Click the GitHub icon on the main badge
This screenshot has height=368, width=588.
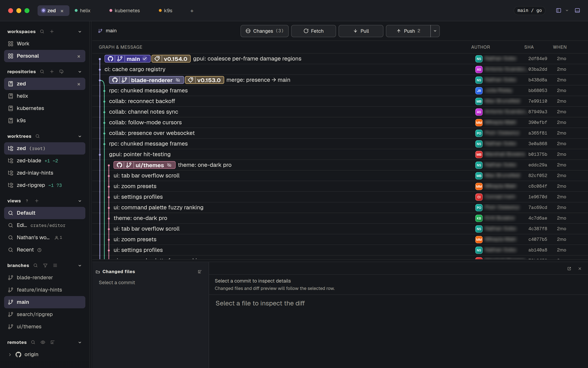pyautogui.click(x=110, y=59)
